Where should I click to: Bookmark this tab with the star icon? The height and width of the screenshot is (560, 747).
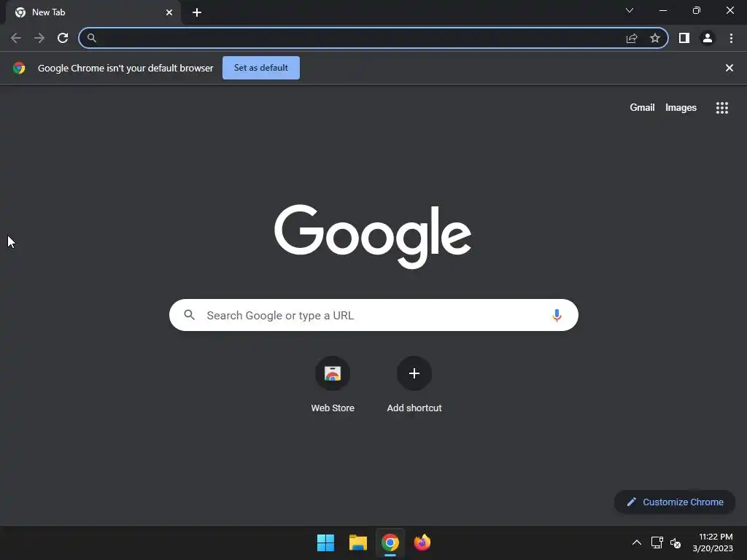[655, 38]
